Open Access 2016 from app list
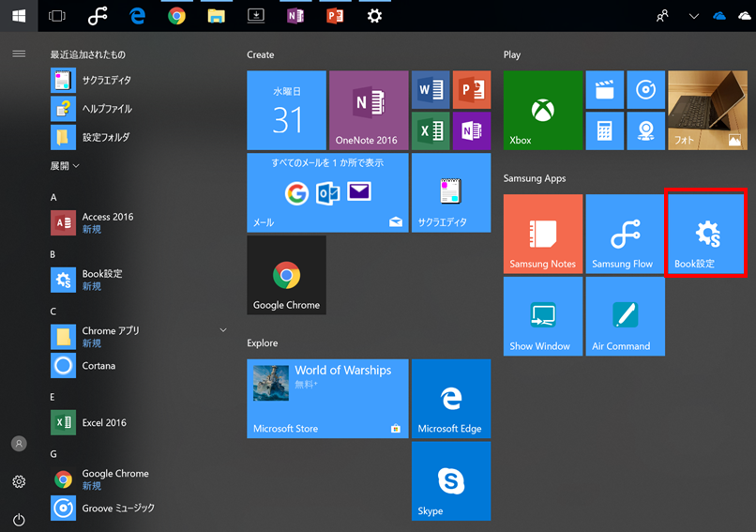The image size is (756, 532). [x=93, y=222]
